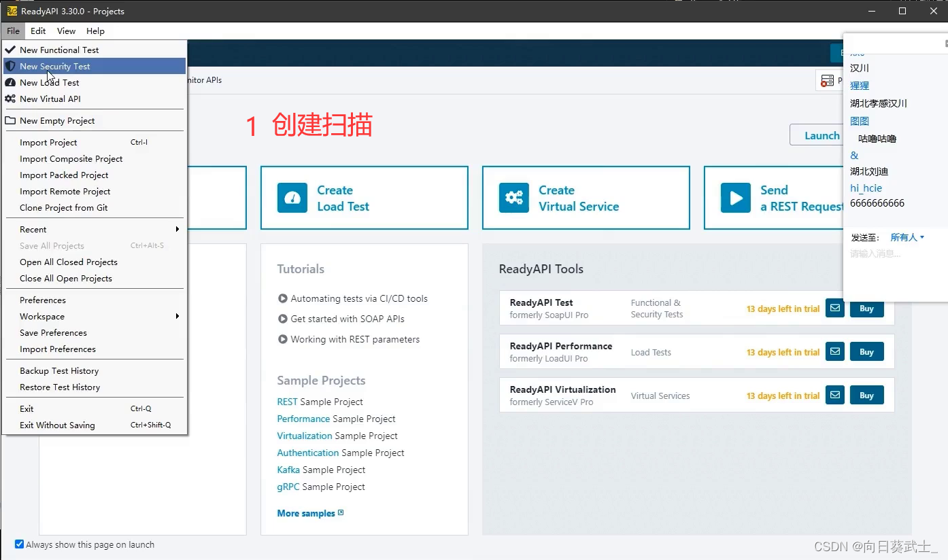Click play icon beside Automating tests via CI/CD

click(x=283, y=298)
